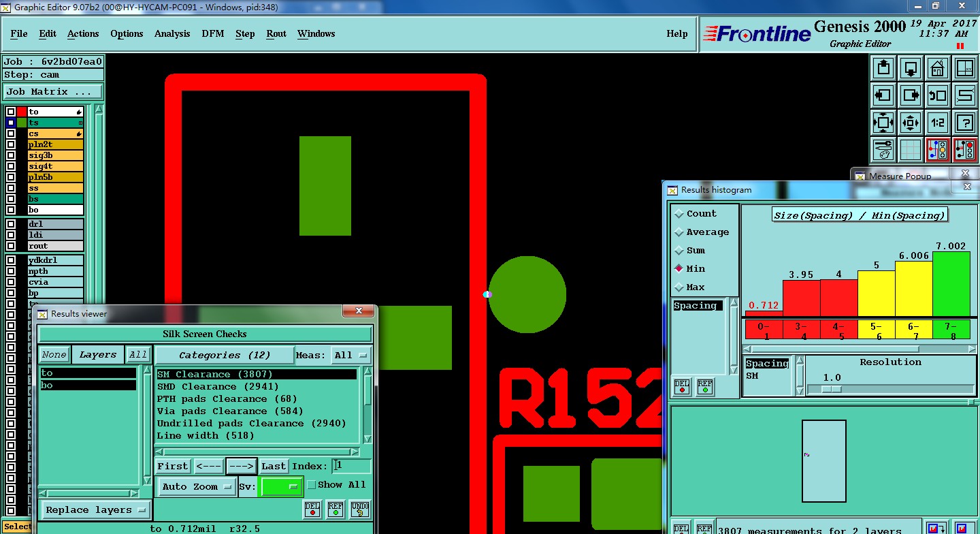The height and width of the screenshot is (534, 980).
Task: Click the Index input field
Action: point(352,466)
